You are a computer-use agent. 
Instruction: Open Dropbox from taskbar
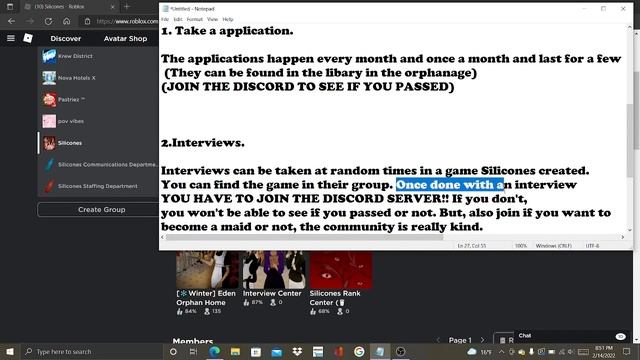coord(297,351)
